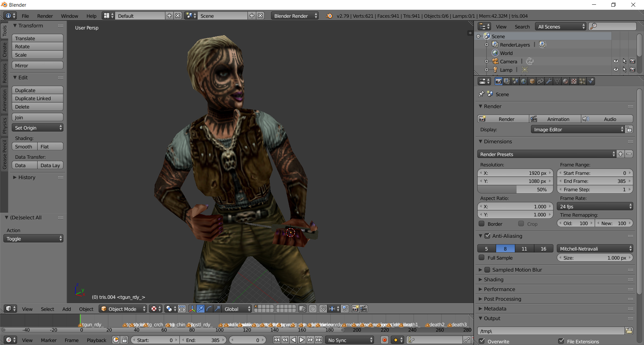644x345 pixels.
Task: Open the 24 fps frame rate dropdown
Action: tap(595, 207)
